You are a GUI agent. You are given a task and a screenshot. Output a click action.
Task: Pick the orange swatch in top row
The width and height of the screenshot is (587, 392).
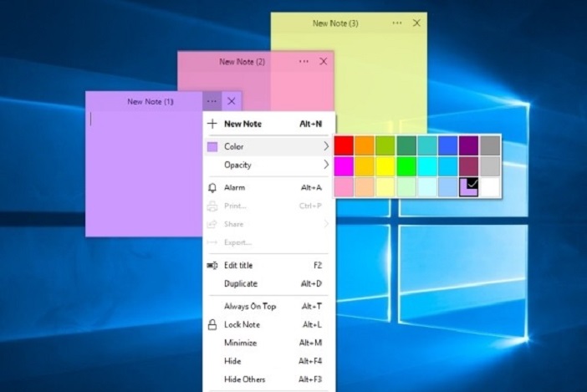click(x=365, y=145)
